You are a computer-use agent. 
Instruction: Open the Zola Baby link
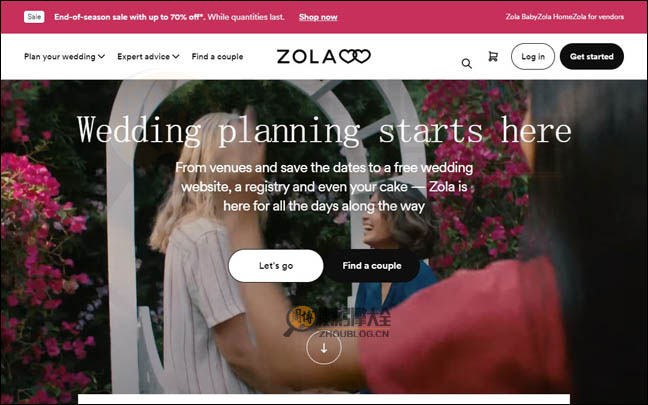tap(521, 17)
